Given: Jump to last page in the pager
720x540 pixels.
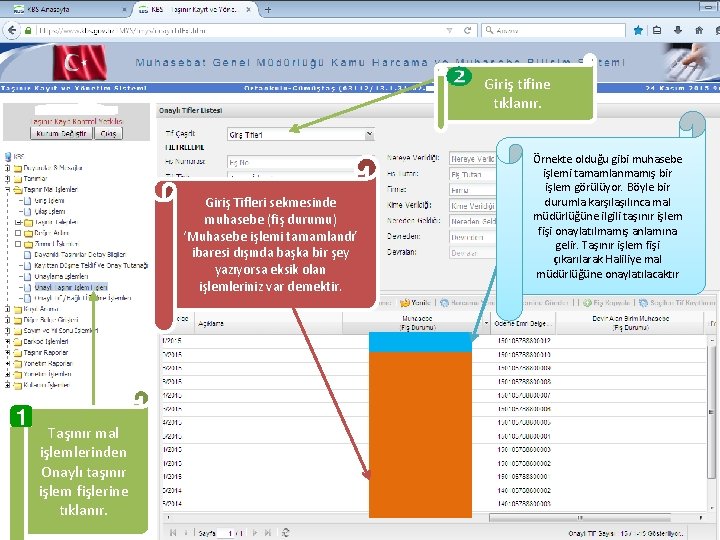Looking at the screenshot, I should (268, 533).
